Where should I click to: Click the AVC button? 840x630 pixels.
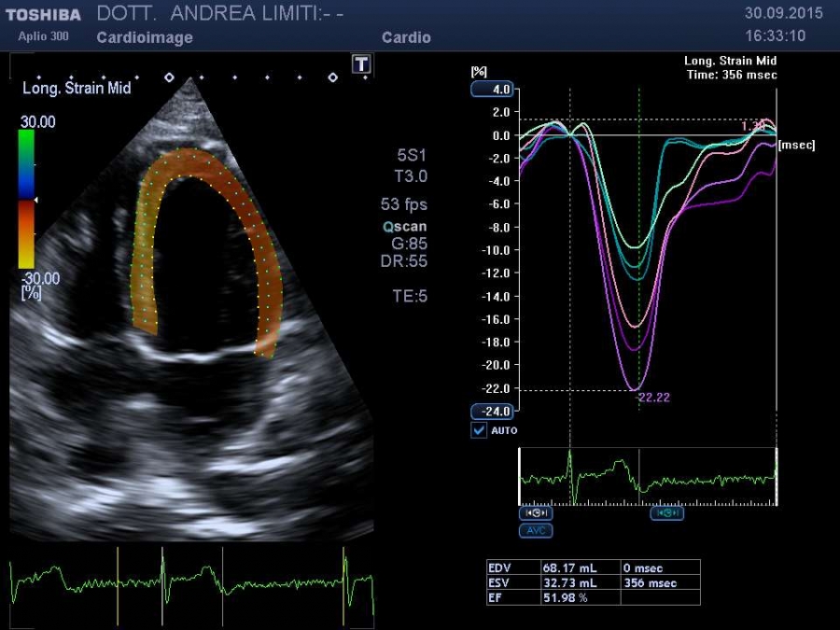(x=535, y=530)
